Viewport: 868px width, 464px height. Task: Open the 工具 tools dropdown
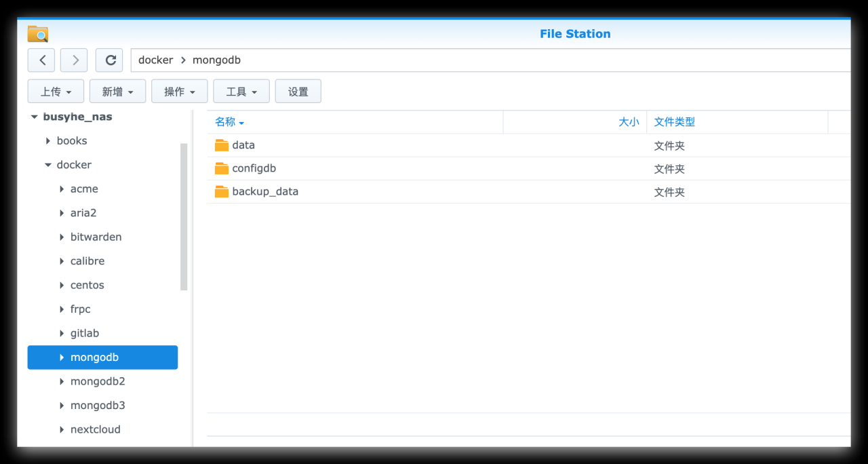[241, 92]
